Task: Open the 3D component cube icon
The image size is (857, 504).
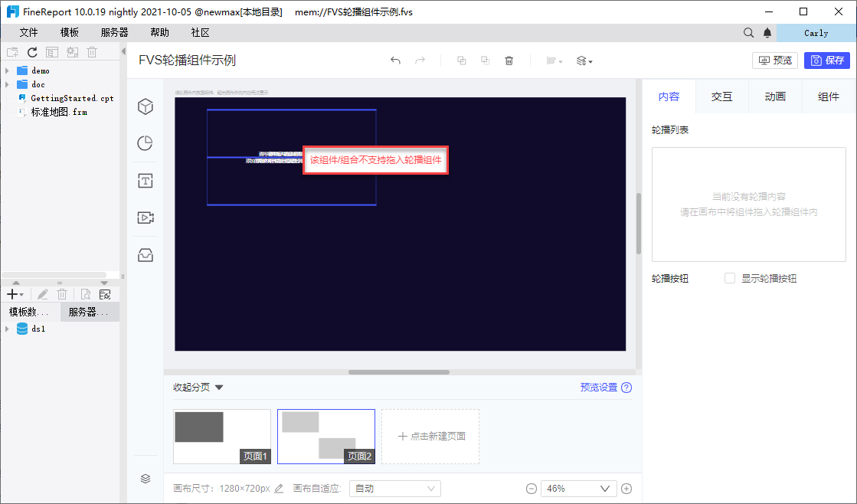Action: coord(146,106)
